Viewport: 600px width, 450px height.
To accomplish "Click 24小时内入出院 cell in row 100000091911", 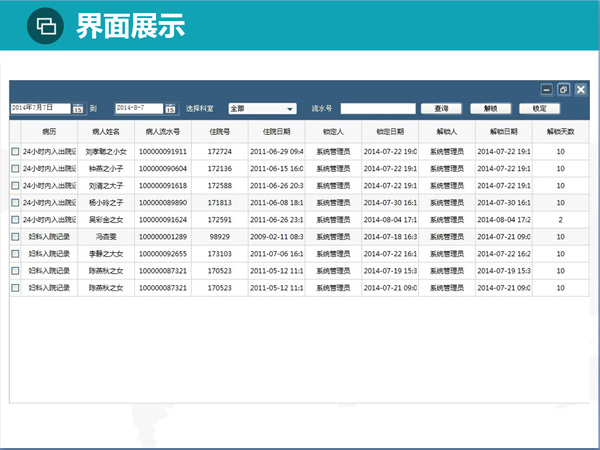I will 49,152.
